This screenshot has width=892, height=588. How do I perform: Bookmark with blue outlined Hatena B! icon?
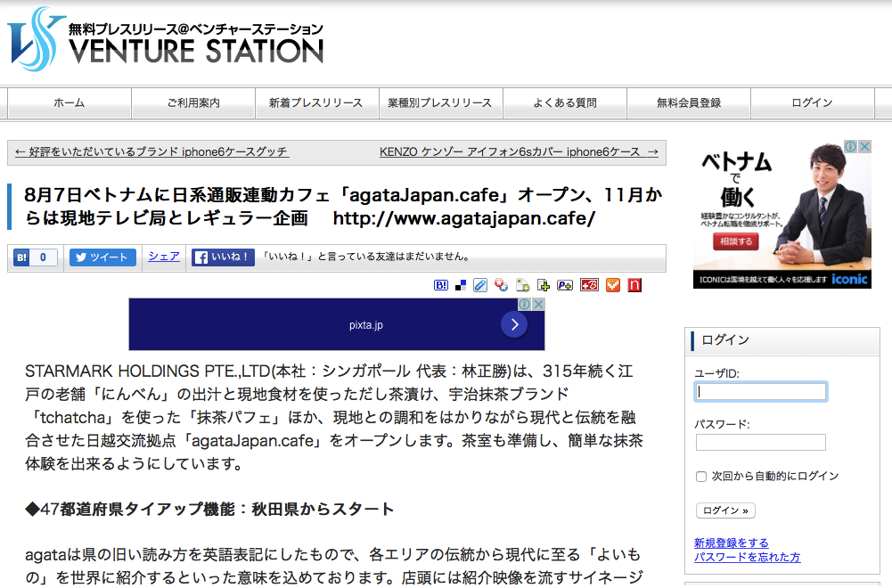click(441, 285)
